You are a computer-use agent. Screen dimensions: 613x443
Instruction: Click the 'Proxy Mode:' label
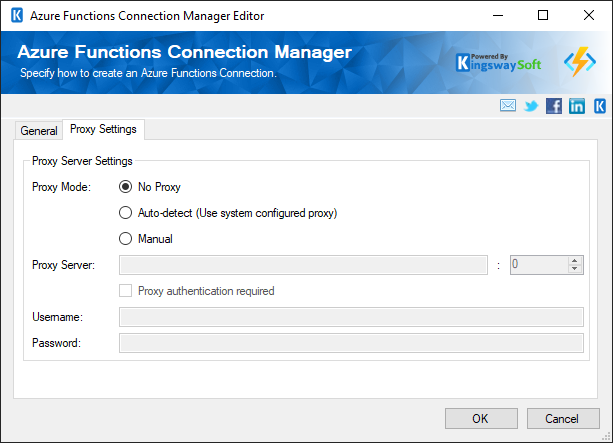61,187
